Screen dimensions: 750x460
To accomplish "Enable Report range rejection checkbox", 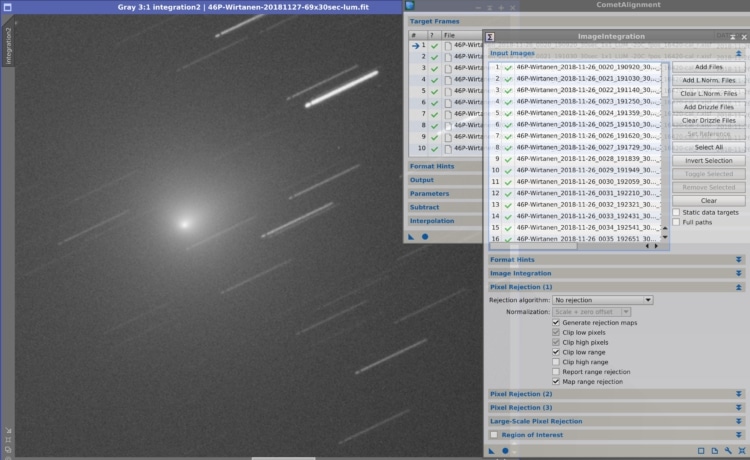I will tap(556, 372).
